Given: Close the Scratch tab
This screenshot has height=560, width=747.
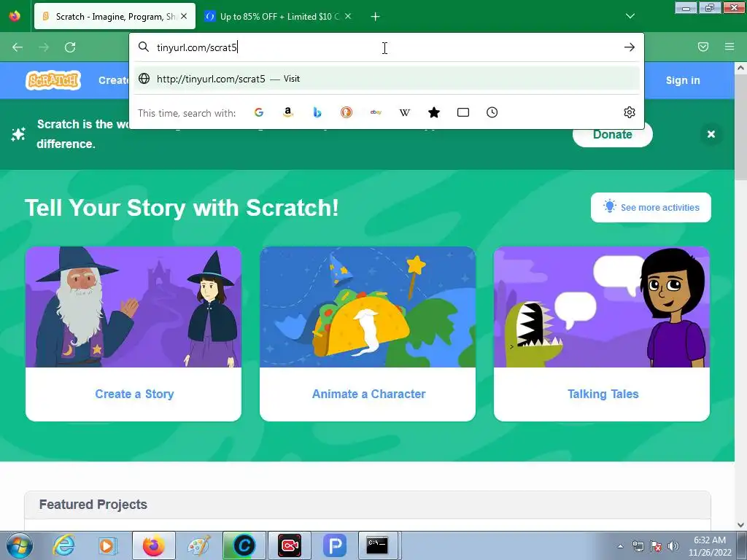Looking at the screenshot, I should pos(184,16).
